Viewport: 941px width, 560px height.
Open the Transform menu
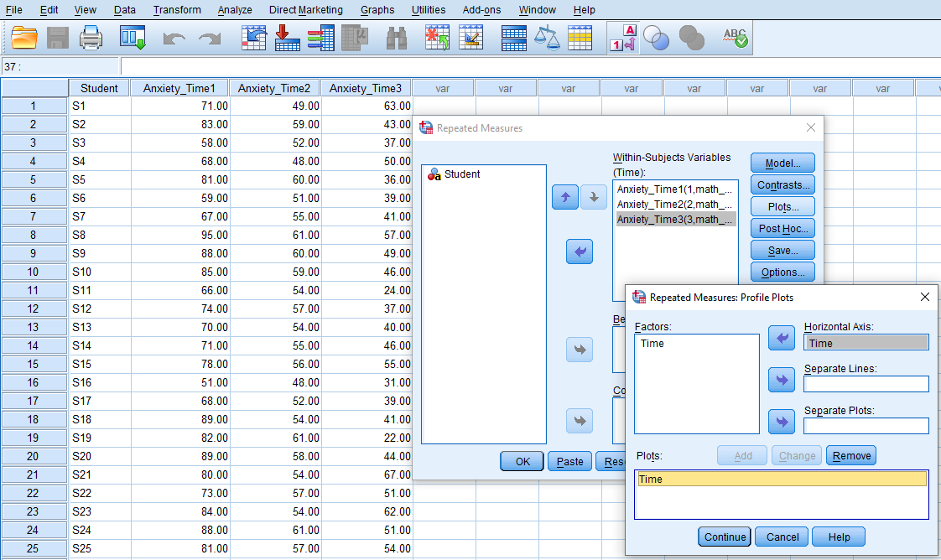pos(177,9)
